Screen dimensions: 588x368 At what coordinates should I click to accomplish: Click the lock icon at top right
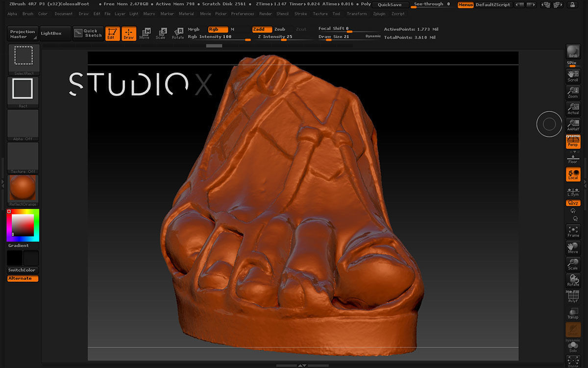pyautogui.click(x=572, y=5)
